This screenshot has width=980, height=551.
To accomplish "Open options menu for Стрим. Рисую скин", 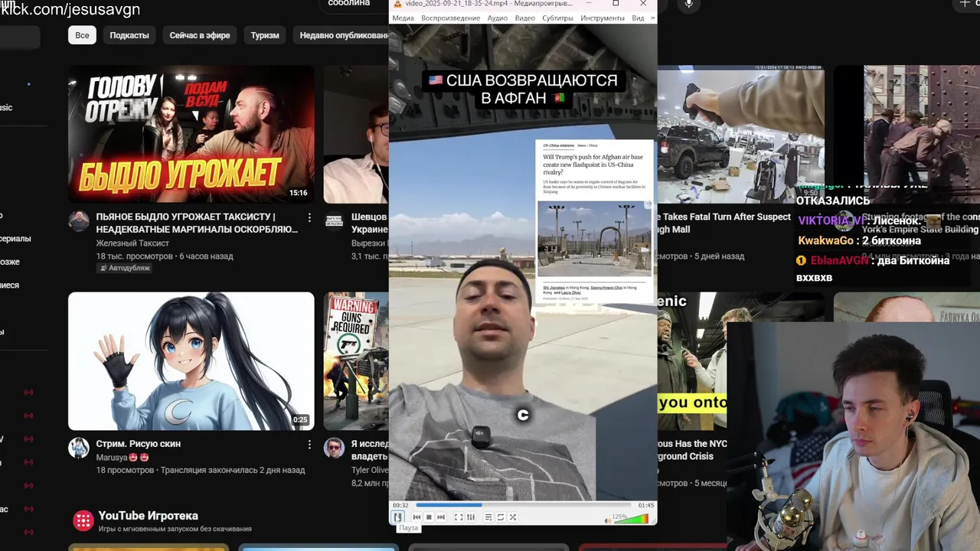I will [x=309, y=445].
